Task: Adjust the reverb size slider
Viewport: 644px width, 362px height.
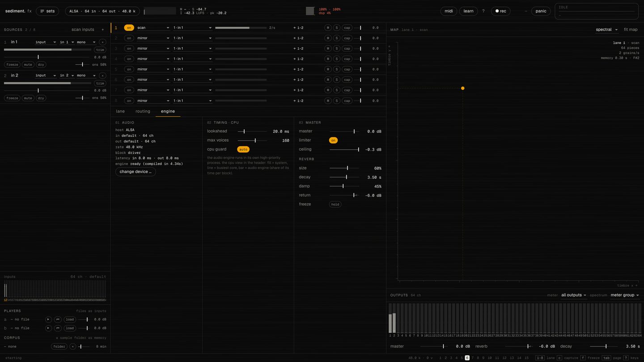Action: [344, 168]
